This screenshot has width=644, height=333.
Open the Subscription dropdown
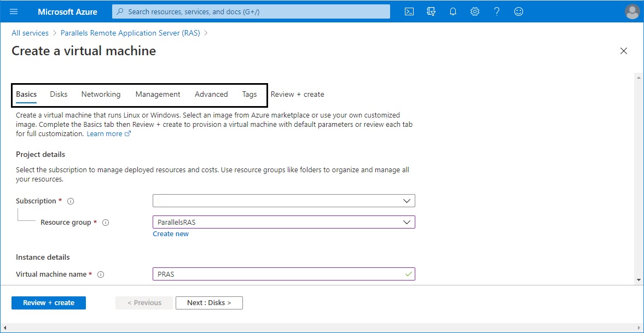pos(407,201)
